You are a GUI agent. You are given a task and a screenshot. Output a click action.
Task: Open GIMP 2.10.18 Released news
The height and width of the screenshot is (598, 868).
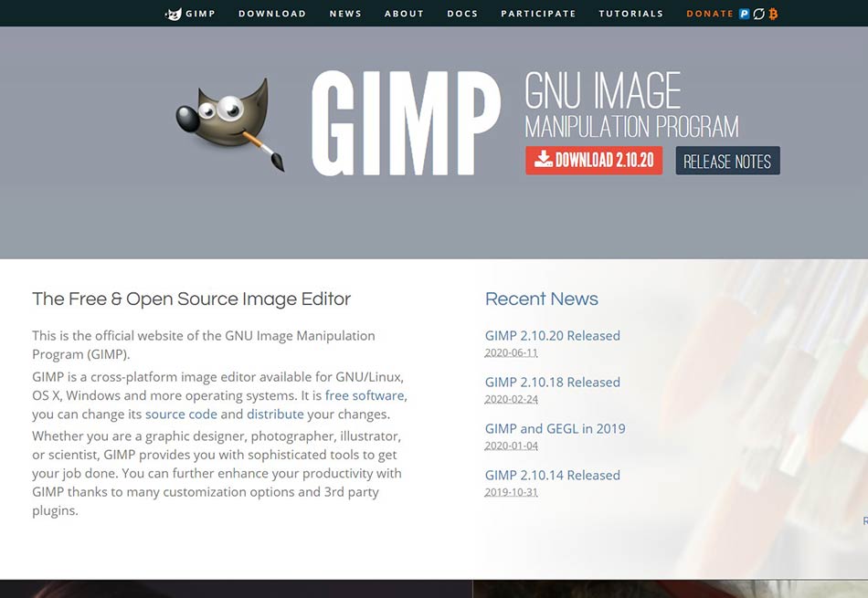click(x=553, y=383)
